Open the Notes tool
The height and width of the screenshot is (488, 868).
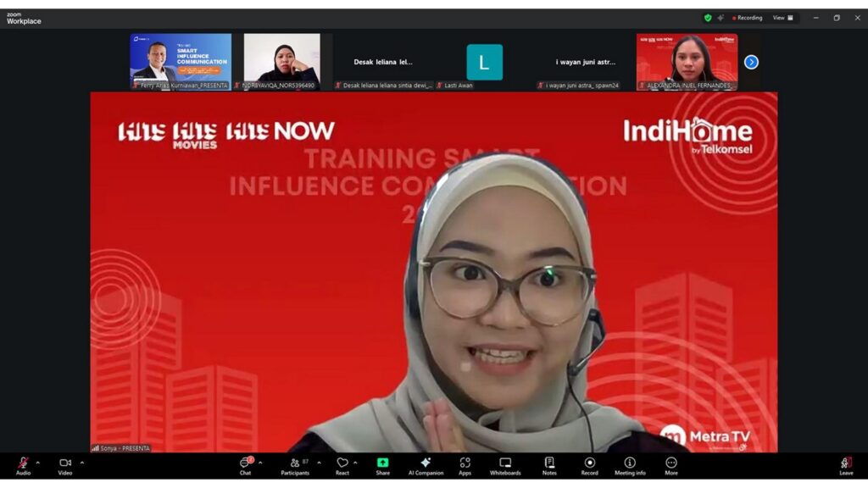549,466
